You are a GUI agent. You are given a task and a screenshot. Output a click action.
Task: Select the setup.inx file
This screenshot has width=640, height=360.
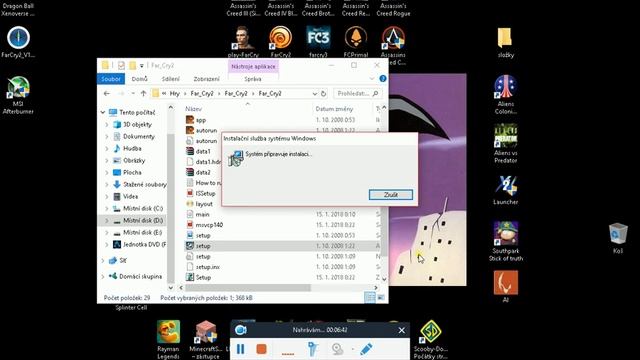207,267
